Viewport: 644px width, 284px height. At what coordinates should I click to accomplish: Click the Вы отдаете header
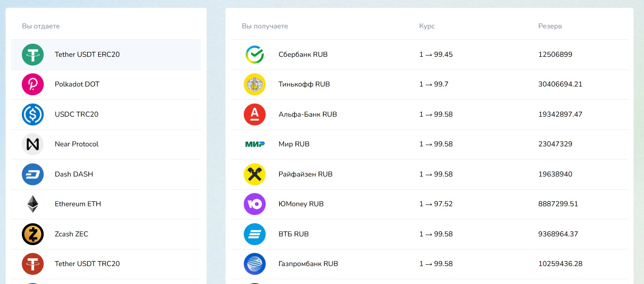pyautogui.click(x=41, y=26)
